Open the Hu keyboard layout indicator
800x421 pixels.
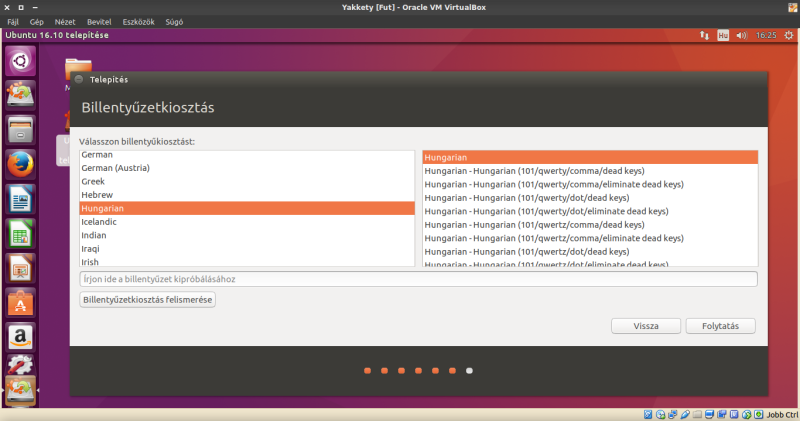(722, 35)
